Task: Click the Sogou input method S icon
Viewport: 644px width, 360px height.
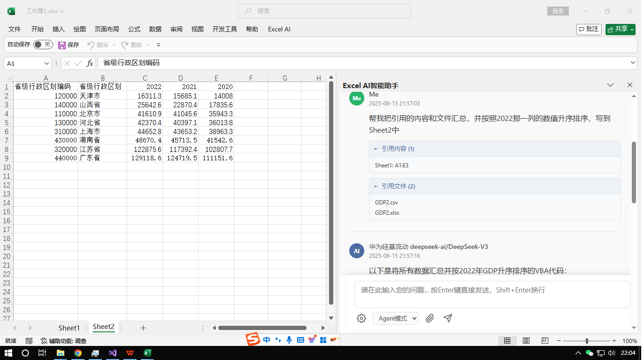Action: click(x=253, y=340)
